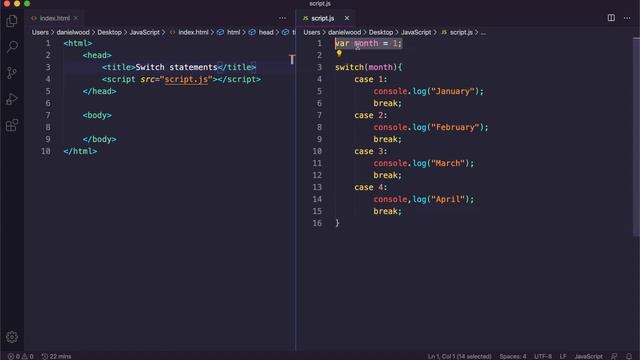
Task: Click line number 16 in script.js
Action: [317, 223]
